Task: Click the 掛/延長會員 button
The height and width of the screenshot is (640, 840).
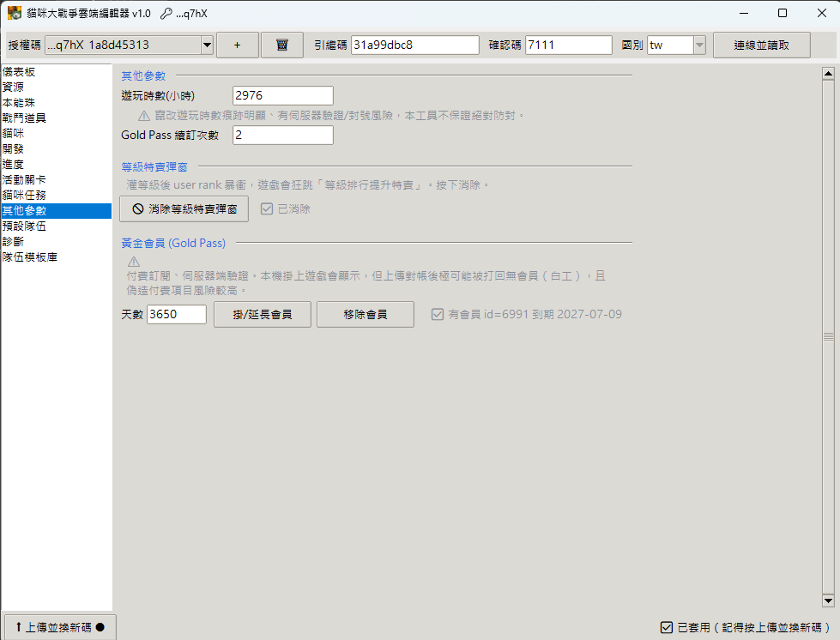Action: (x=263, y=314)
